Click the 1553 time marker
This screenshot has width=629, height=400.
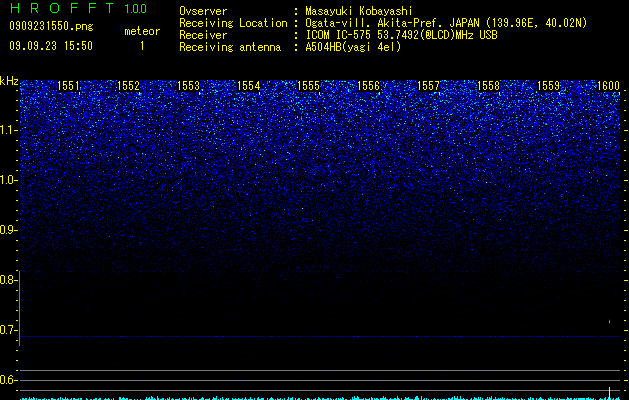189,86
